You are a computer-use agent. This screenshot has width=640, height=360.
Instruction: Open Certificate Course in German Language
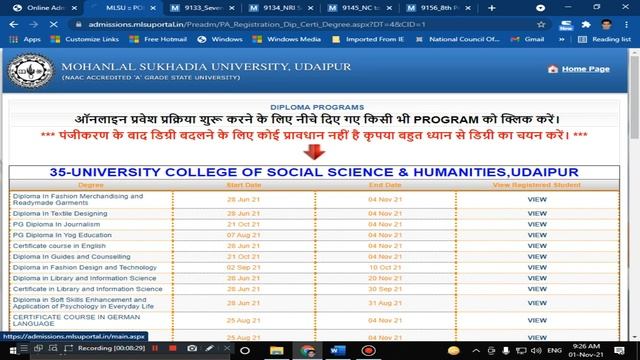pyautogui.click(x=76, y=320)
